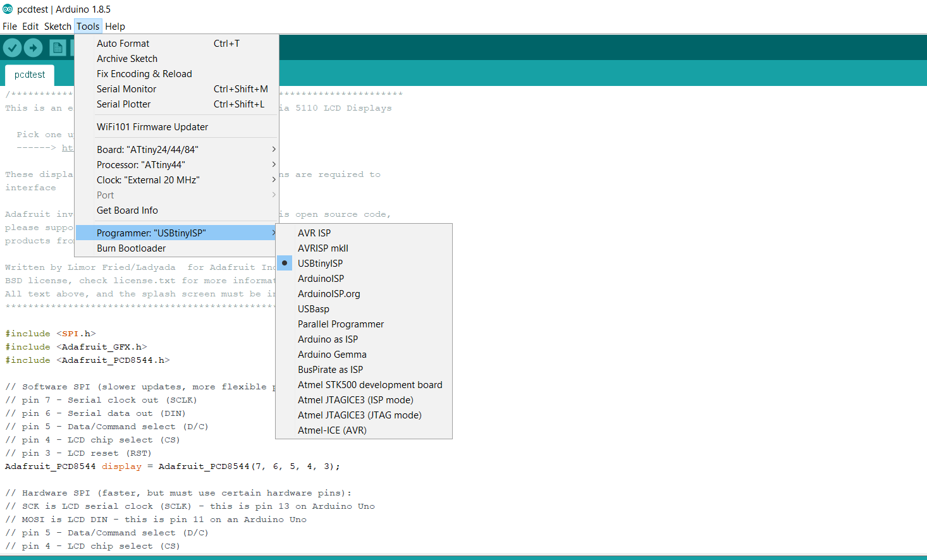The height and width of the screenshot is (560, 927).
Task: Open the Sketch menu
Action: 58,27
